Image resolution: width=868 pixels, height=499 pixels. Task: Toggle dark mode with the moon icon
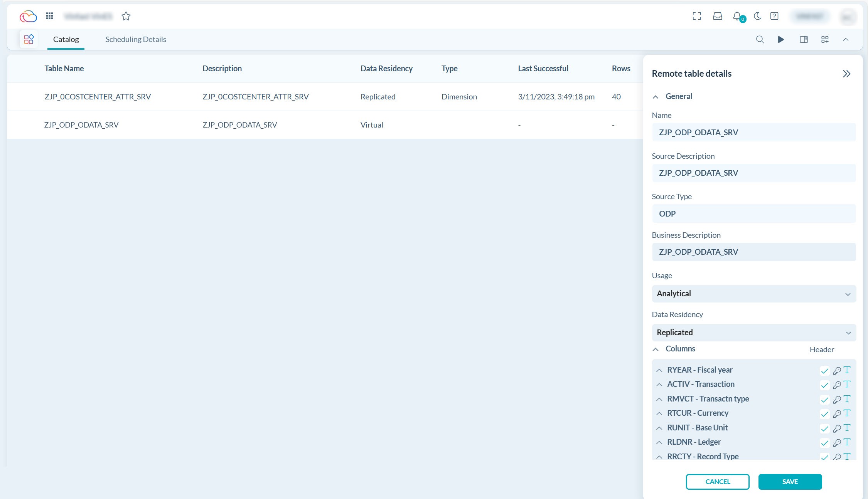pyautogui.click(x=757, y=16)
